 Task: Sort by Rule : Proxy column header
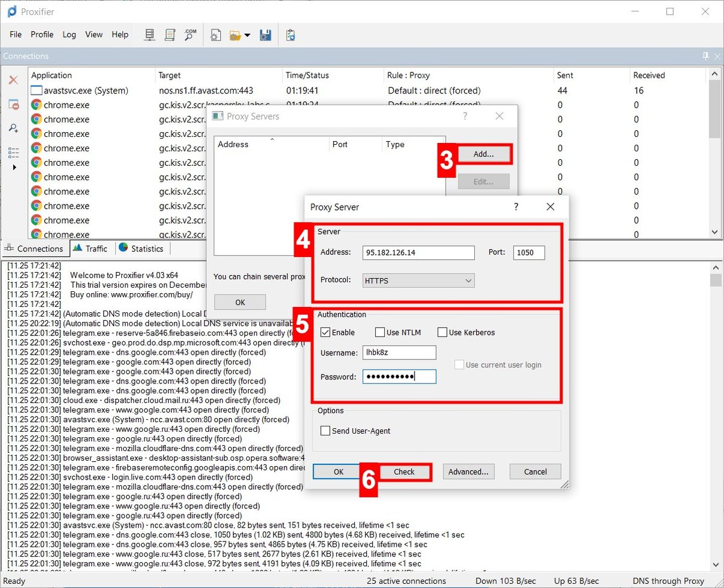point(469,75)
